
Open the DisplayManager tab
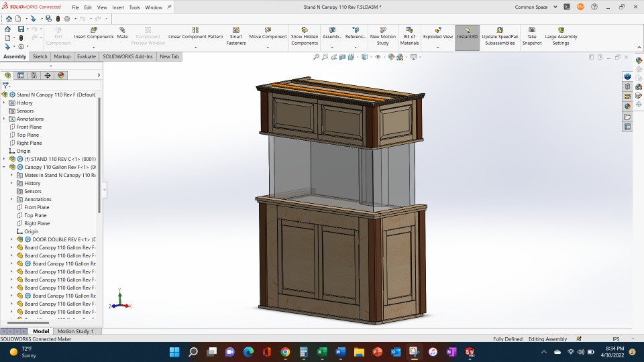pos(61,75)
